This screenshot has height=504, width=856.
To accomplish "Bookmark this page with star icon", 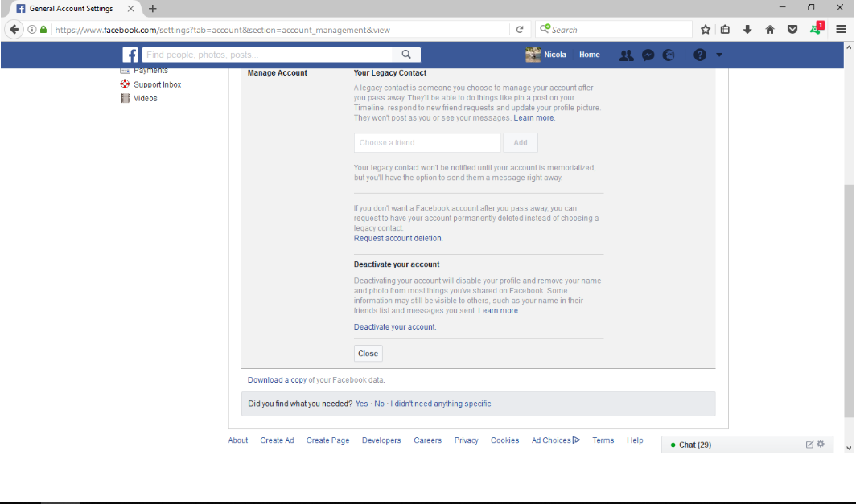I will 706,30.
